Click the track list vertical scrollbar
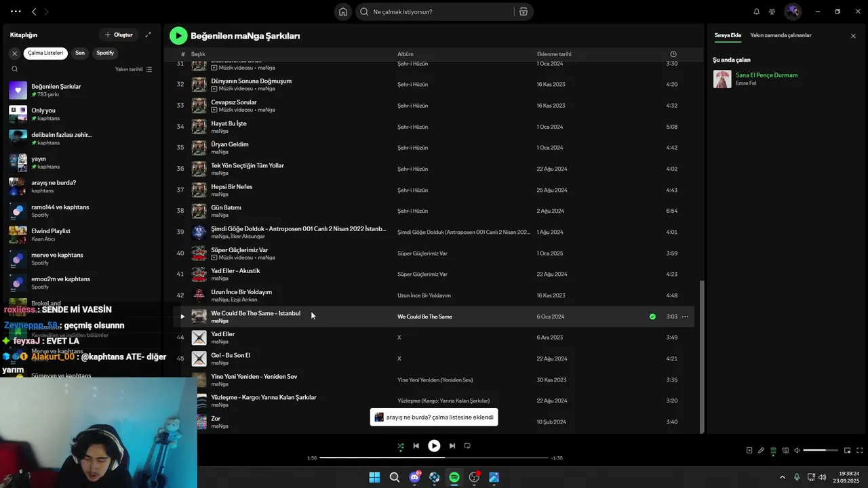The width and height of the screenshot is (868, 488). [x=702, y=356]
